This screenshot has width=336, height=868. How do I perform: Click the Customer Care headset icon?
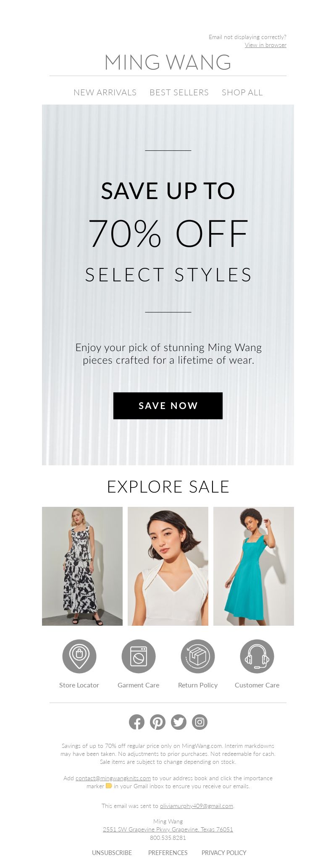coord(257,656)
